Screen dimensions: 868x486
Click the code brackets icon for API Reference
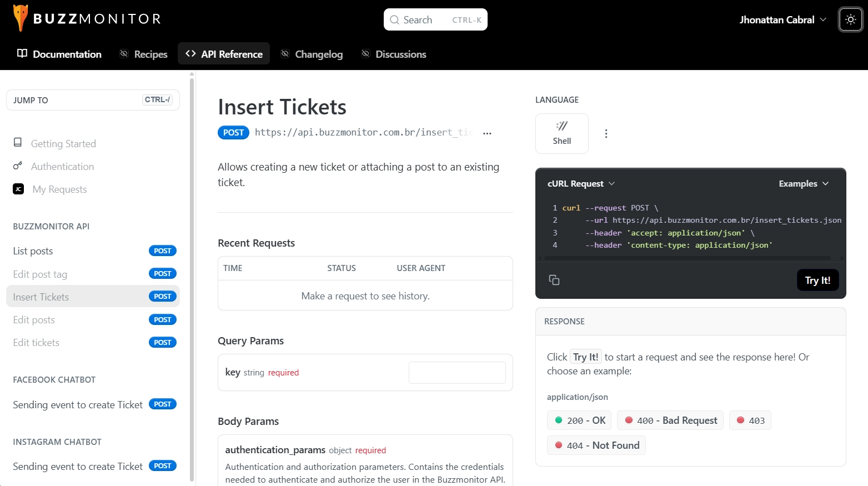(x=190, y=53)
